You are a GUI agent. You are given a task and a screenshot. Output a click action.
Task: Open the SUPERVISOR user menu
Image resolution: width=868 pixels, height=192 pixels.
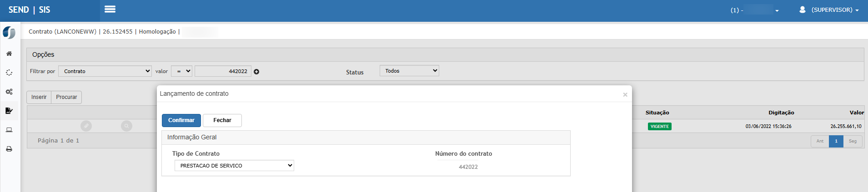[835, 10]
